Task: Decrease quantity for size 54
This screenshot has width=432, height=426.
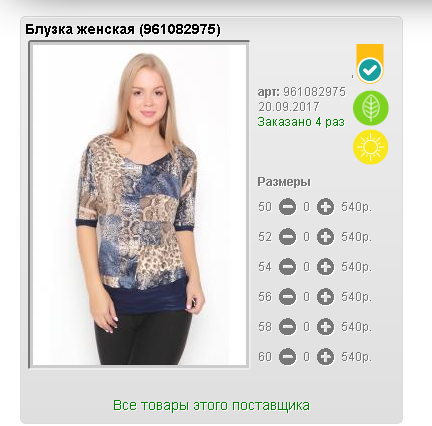Action: click(287, 267)
